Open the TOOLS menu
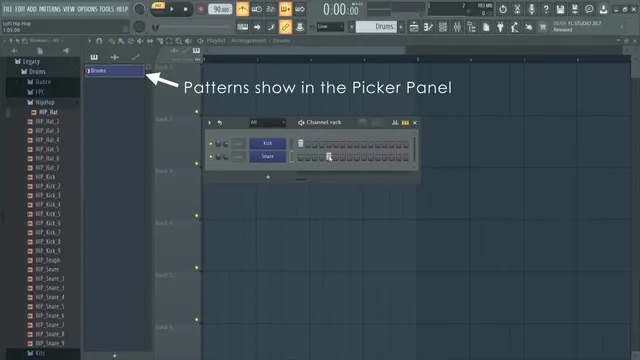Image resolution: width=640 pixels, height=360 pixels. pyautogui.click(x=107, y=9)
